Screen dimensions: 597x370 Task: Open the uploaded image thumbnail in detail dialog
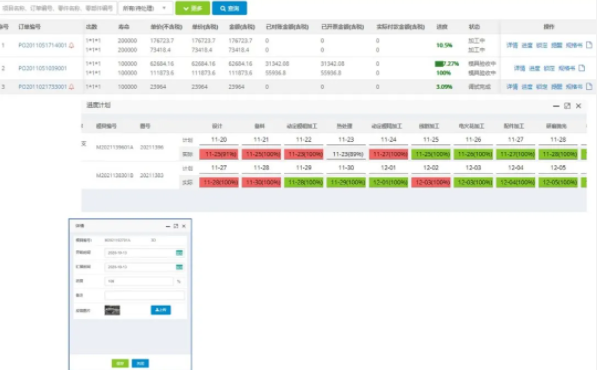click(x=112, y=310)
